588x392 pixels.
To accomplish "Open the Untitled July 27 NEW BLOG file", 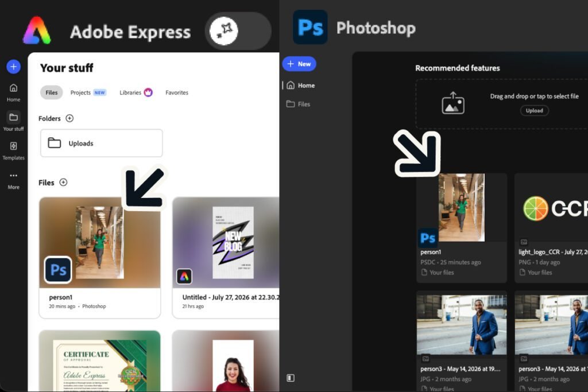I will tap(226, 258).
